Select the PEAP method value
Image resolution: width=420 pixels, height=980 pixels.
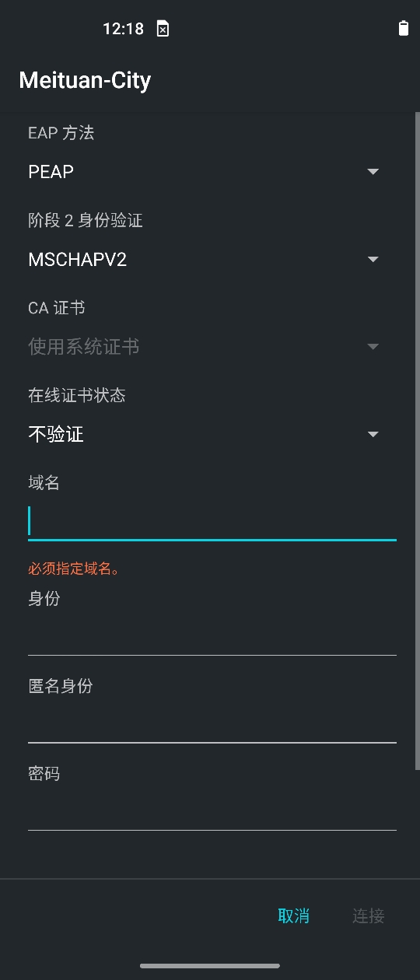[x=51, y=172]
